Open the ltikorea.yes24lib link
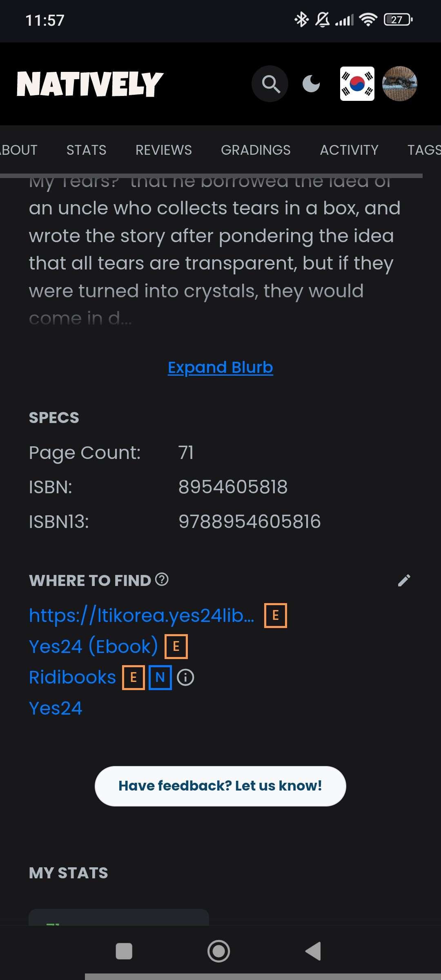Viewport: 441px width, 980px height. 141,615
